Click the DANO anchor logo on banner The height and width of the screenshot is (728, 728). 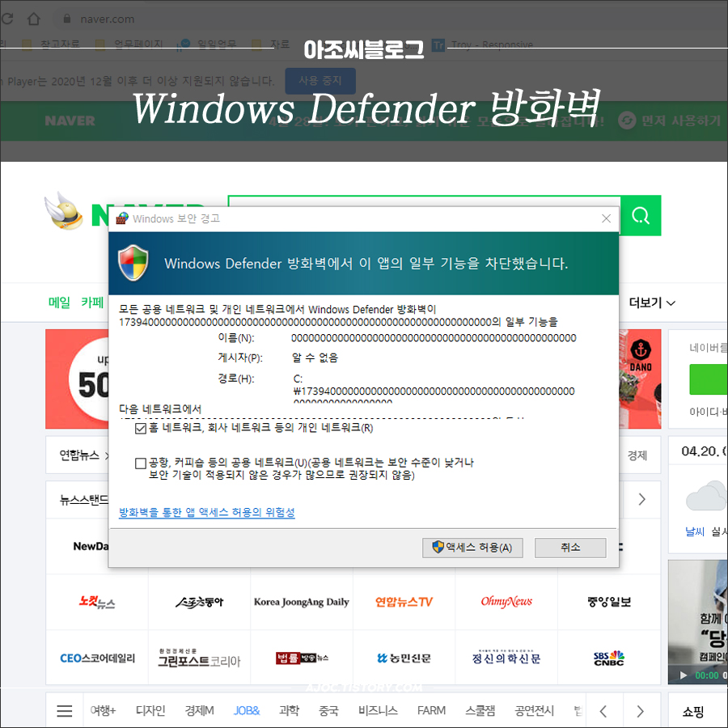pyautogui.click(x=641, y=355)
